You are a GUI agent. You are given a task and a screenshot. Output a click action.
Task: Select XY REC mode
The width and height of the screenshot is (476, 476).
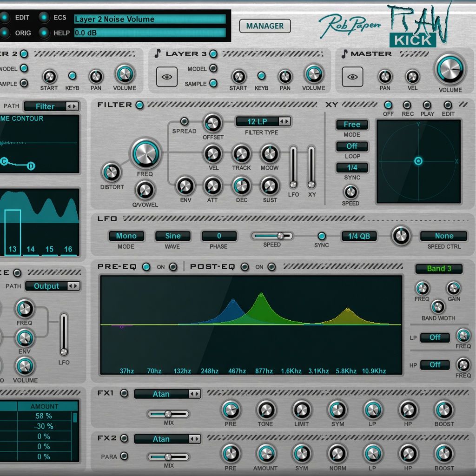click(x=407, y=105)
